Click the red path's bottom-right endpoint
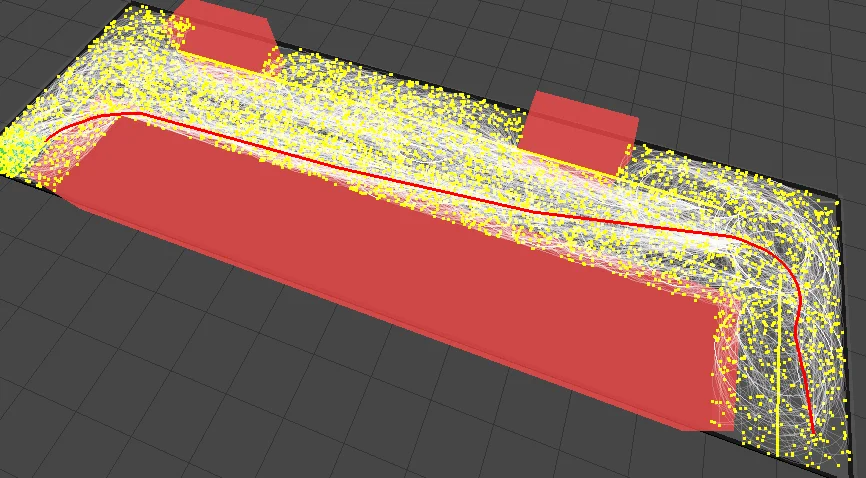866x478 pixels. [814, 433]
